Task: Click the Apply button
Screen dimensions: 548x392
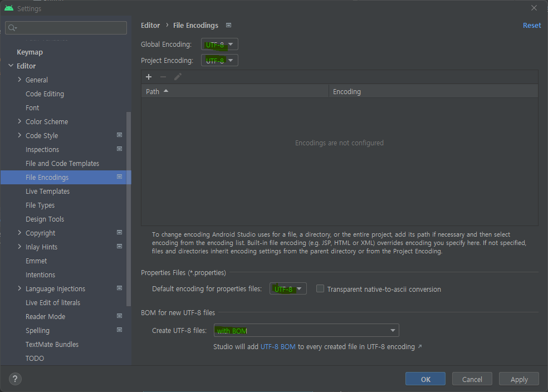Action: (x=519, y=379)
